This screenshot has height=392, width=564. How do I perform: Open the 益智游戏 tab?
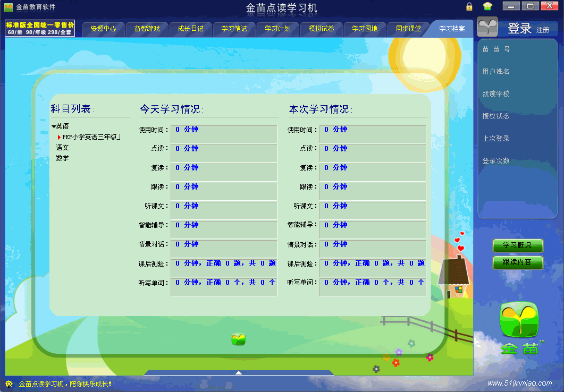[147, 29]
